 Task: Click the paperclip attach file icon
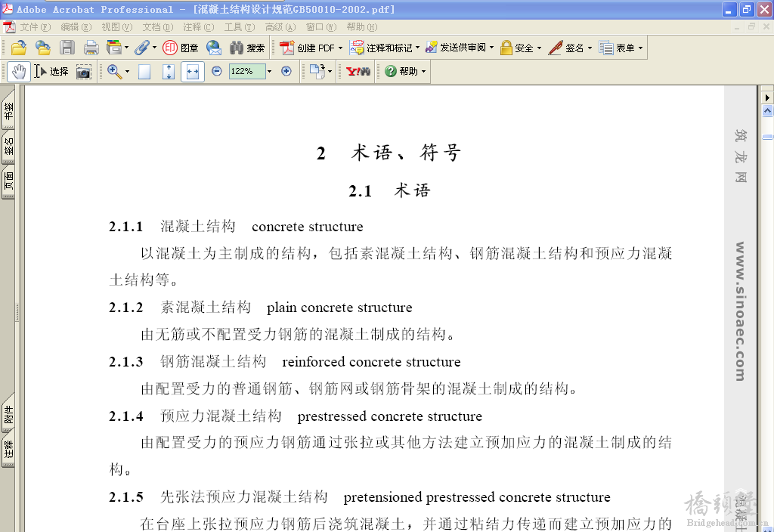tap(141, 48)
